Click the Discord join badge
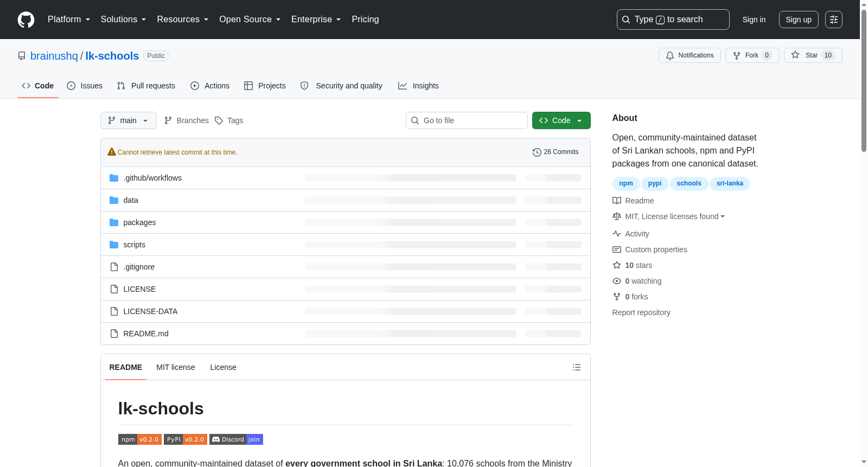This screenshot has height=467, width=868. 236,439
